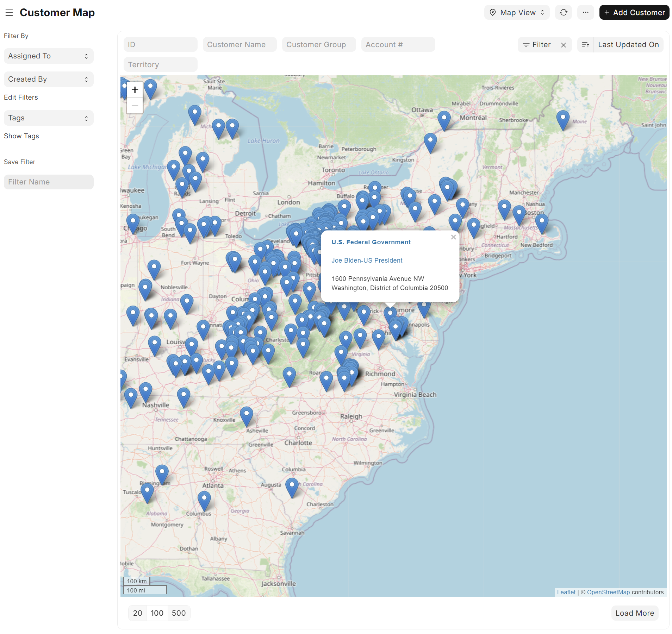672x634 pixels.
Task: Click into the ID filter field
Action: click(x=160, y=45)
